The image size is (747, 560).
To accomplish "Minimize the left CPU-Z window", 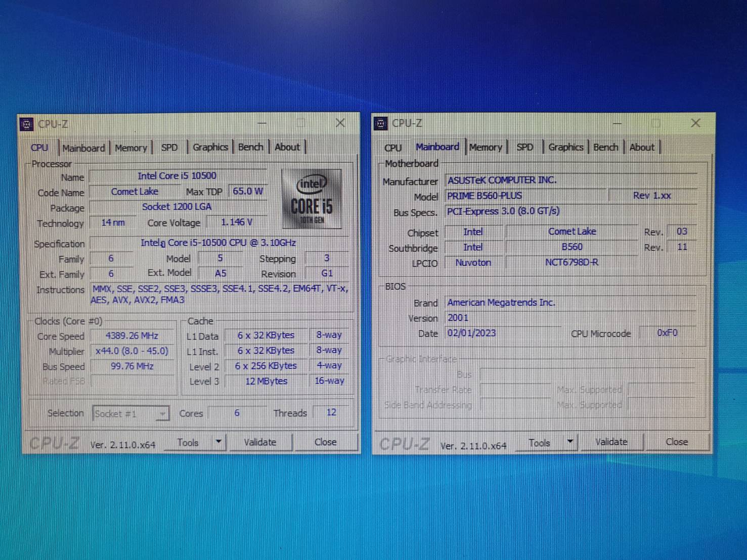I will pyautogui.click(x=262, y=123).
